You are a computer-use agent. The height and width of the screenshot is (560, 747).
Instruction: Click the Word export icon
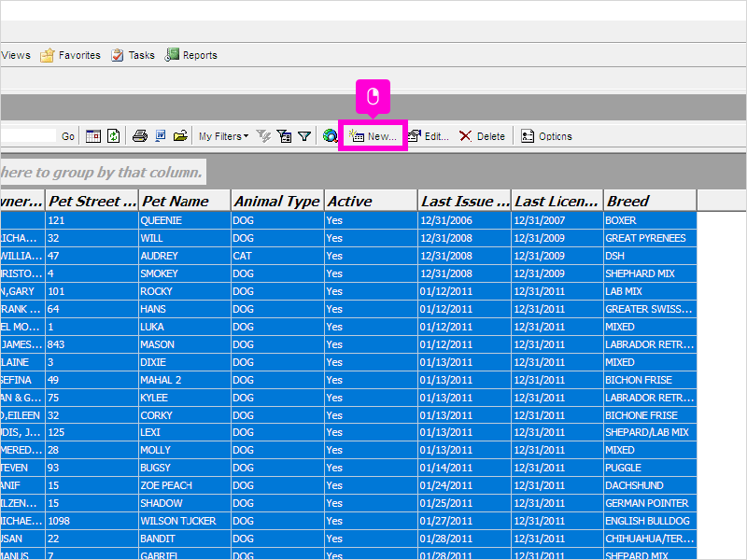[x=160, y=136]
